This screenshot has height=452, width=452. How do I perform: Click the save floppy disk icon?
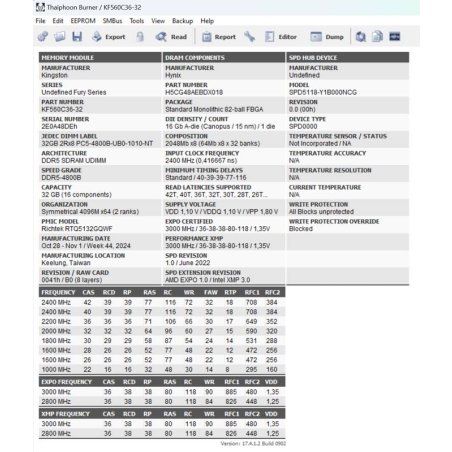pos(77,37)
